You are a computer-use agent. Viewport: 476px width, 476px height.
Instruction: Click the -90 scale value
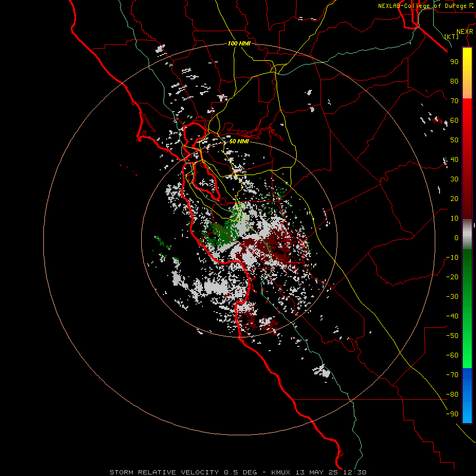(452, 414)
